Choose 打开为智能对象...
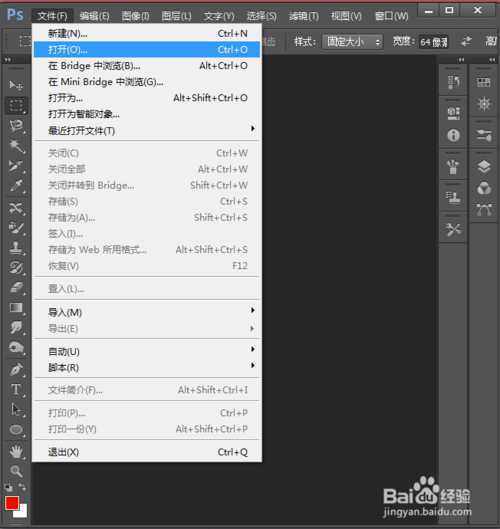This screenshot has width=500, height=529. point(146,114)
